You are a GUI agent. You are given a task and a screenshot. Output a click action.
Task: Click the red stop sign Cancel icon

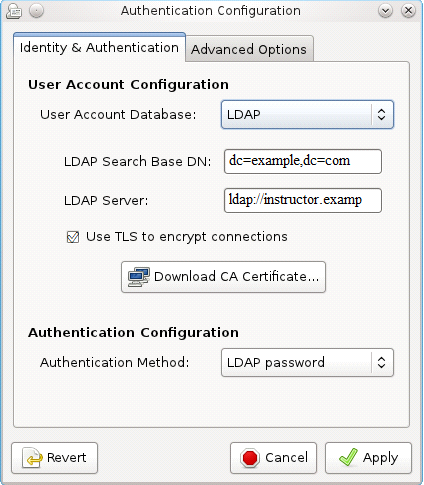250,458
